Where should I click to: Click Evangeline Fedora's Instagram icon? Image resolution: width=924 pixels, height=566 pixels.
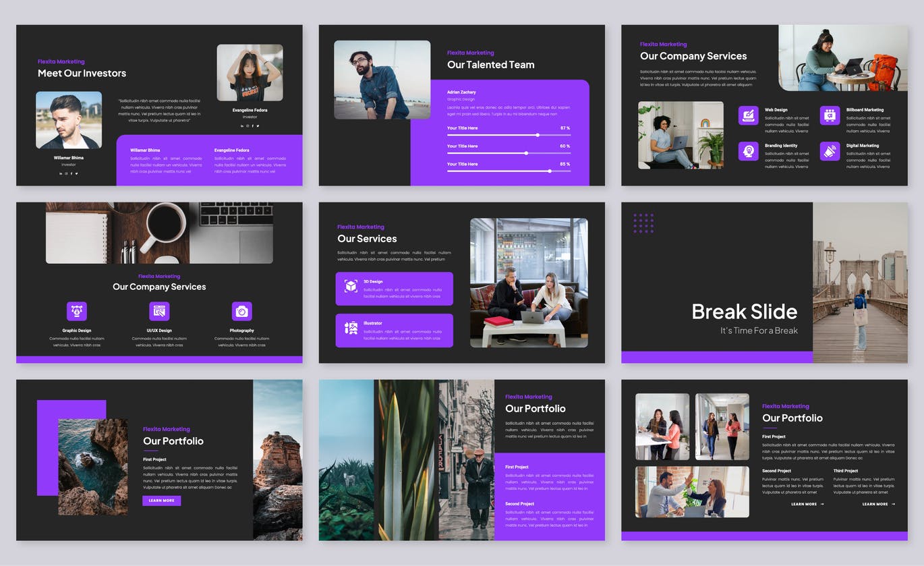coord(248,126)
